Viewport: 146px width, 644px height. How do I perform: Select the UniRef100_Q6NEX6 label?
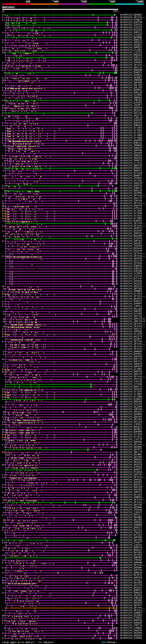131,572
